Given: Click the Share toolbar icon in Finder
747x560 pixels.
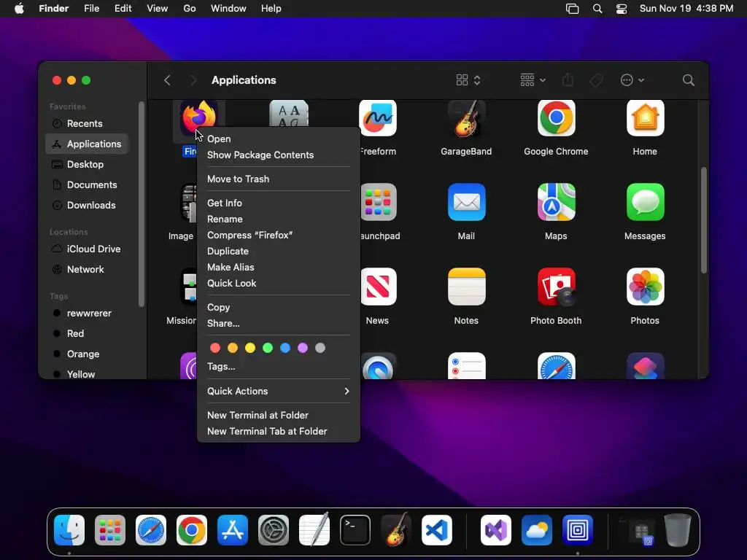Looking at the screenshot, I should click(x=568, y=80).
